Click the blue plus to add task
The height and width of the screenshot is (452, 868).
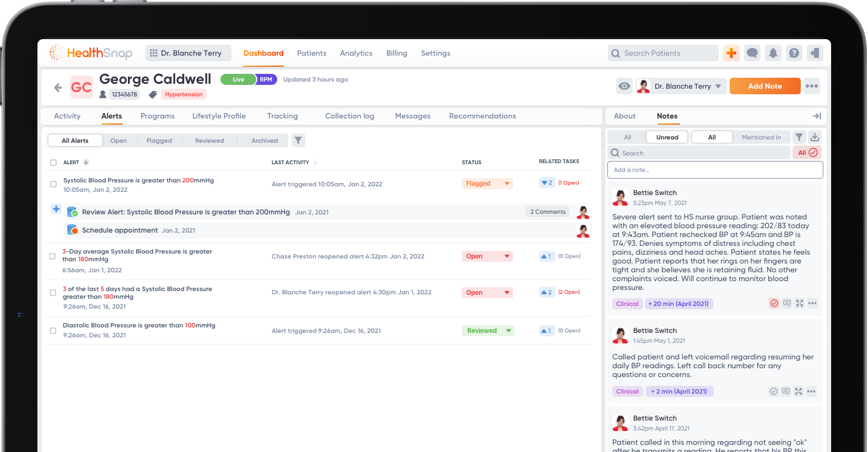(x=56, y=209)
